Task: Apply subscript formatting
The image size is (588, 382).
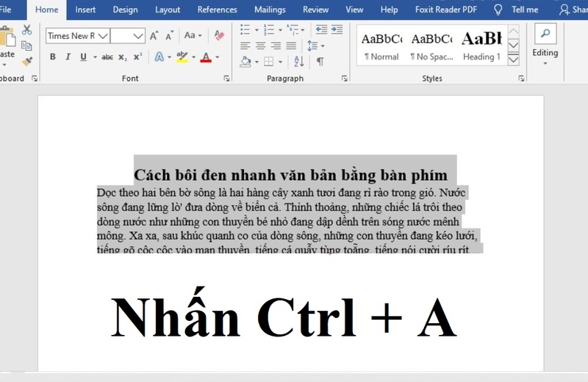Action: pyautogui.click(x=123, y=57)
